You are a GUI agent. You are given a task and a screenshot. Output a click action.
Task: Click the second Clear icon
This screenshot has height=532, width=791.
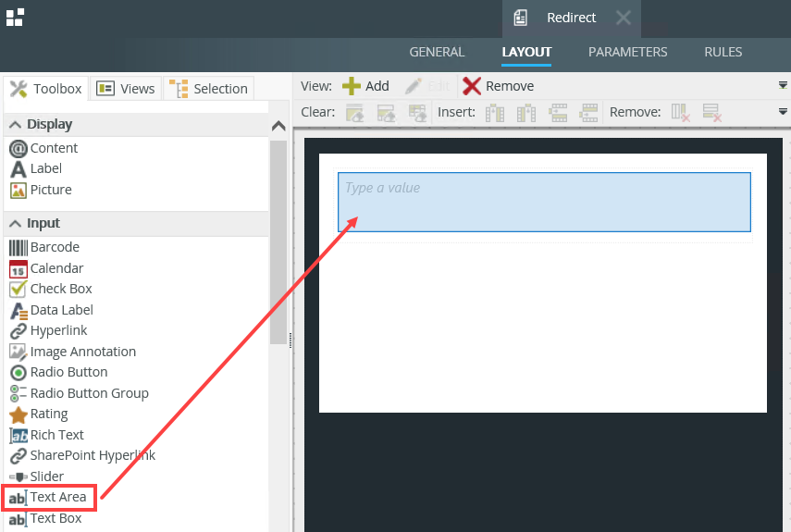click(x=386, y=113)
